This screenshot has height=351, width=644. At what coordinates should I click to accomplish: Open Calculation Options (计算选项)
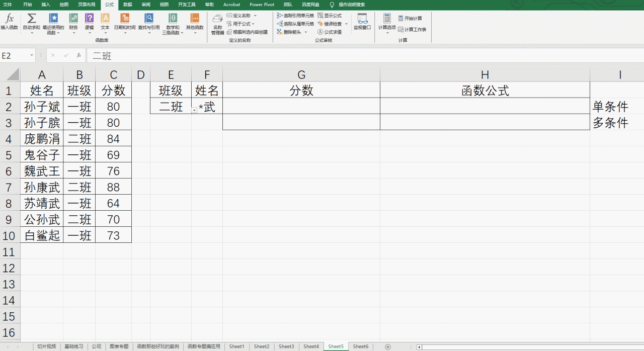(387, 24)
